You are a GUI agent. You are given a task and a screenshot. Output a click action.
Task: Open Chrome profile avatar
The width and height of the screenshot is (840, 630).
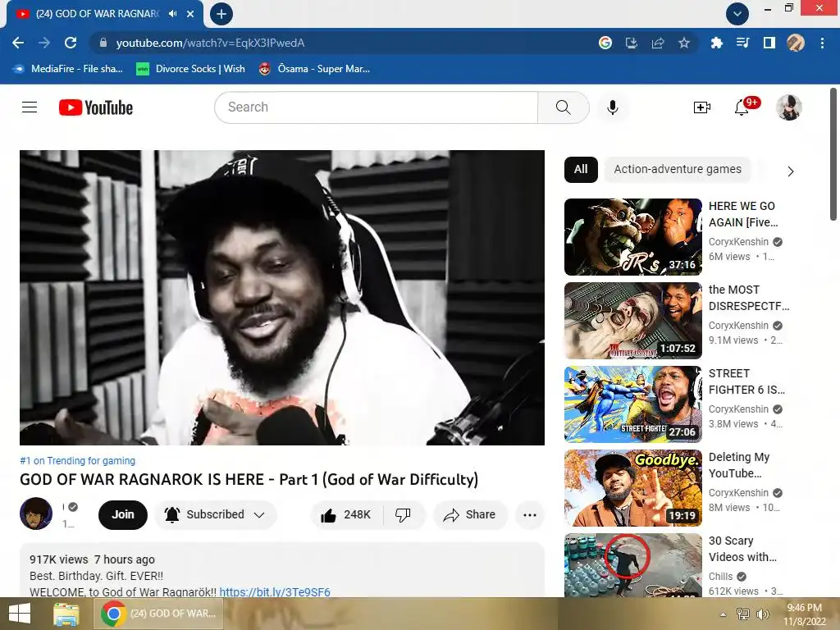pos(796,43)
